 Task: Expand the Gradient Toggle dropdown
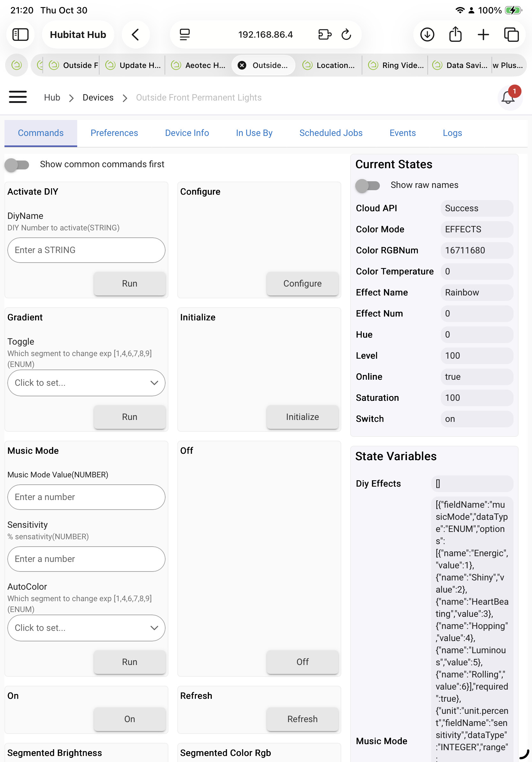point(86,383)
